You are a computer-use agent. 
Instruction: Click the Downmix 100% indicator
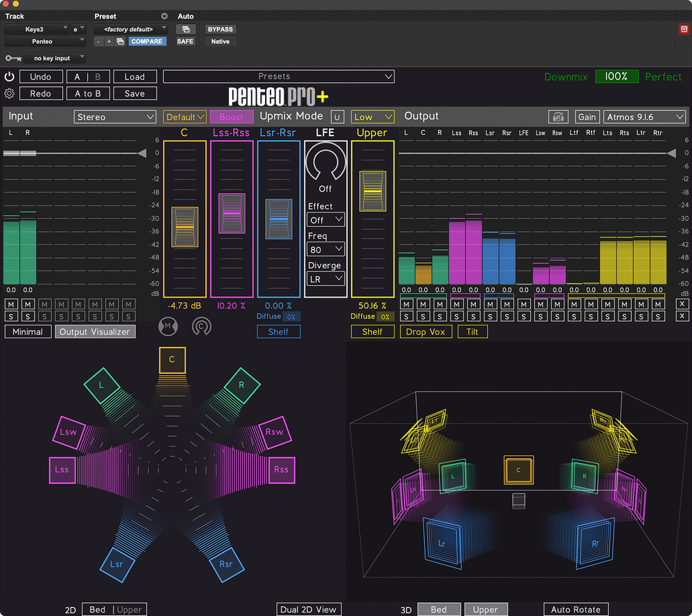click(617, 77)
